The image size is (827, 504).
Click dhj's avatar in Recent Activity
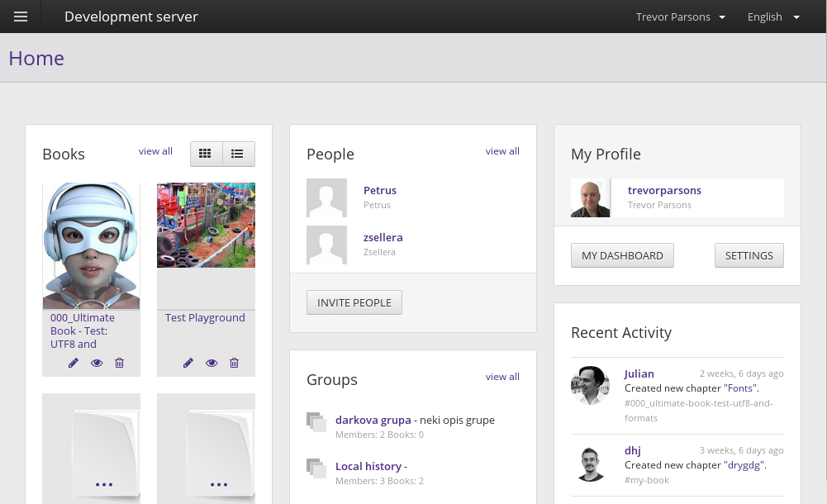click(591, 464)
